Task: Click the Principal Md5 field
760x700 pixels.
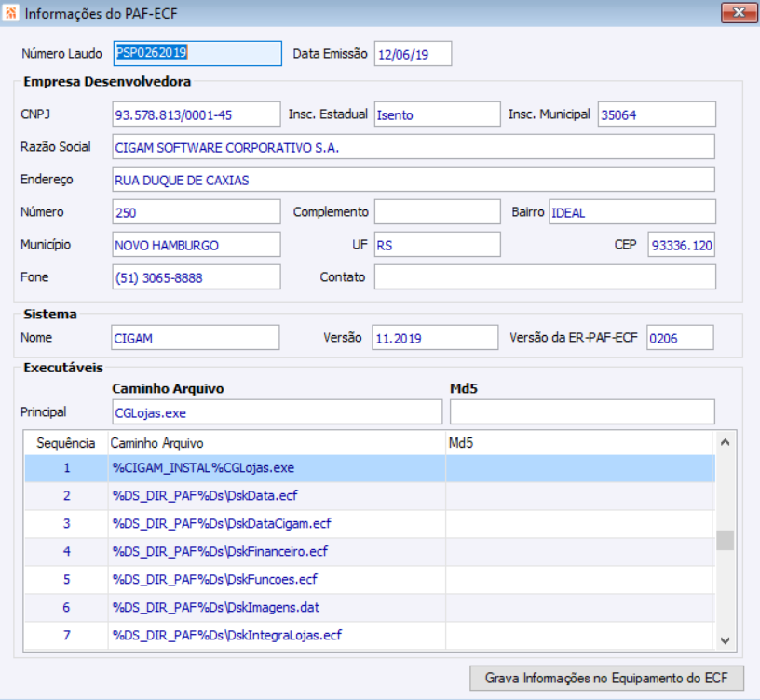Action: pos(582,411)
